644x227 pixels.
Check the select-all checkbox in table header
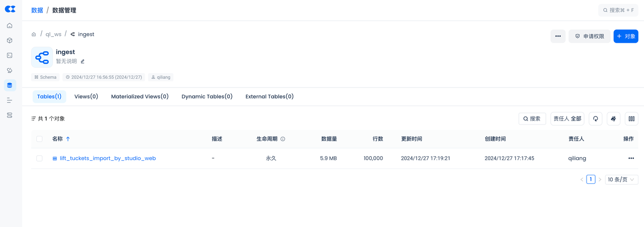click(x=39, y=139)
